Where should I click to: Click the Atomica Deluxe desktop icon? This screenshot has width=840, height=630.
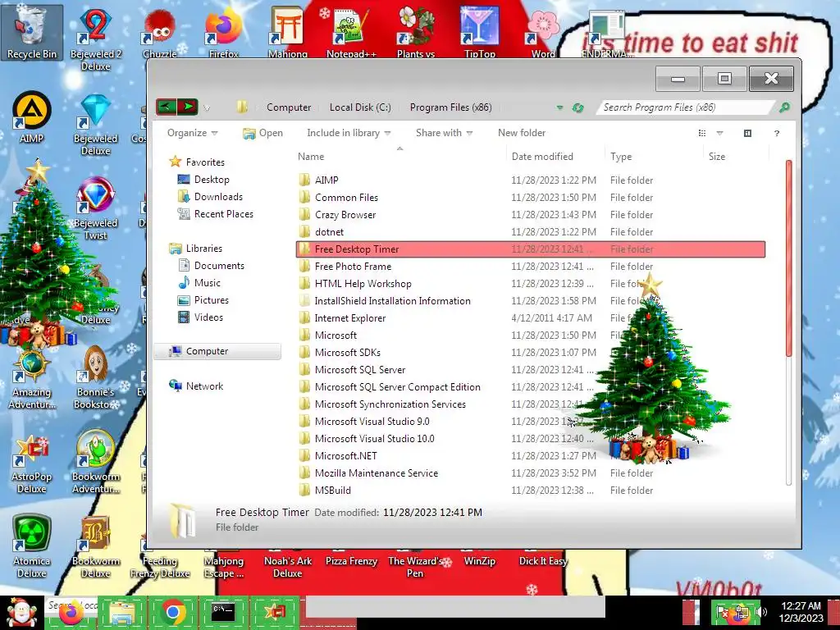32,546
